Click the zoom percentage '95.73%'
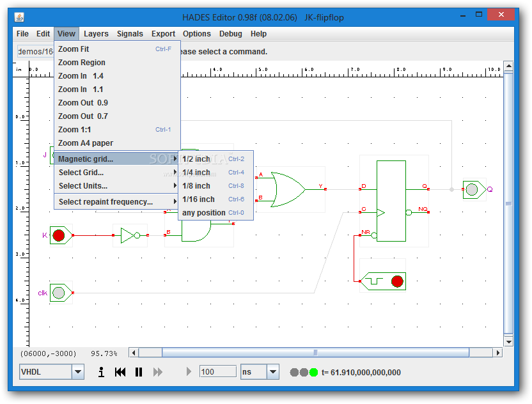Image resolution: width=532 pixels, height=404 pixels. coord(104,353)
